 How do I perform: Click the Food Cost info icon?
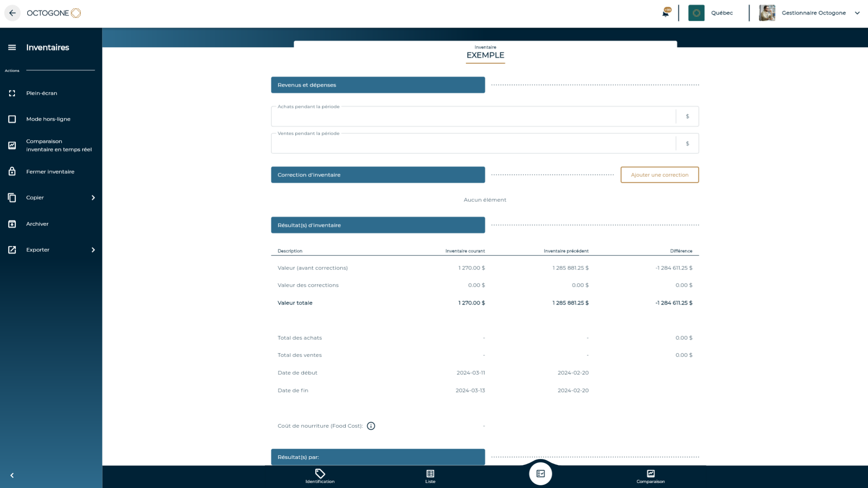(371, 426)
